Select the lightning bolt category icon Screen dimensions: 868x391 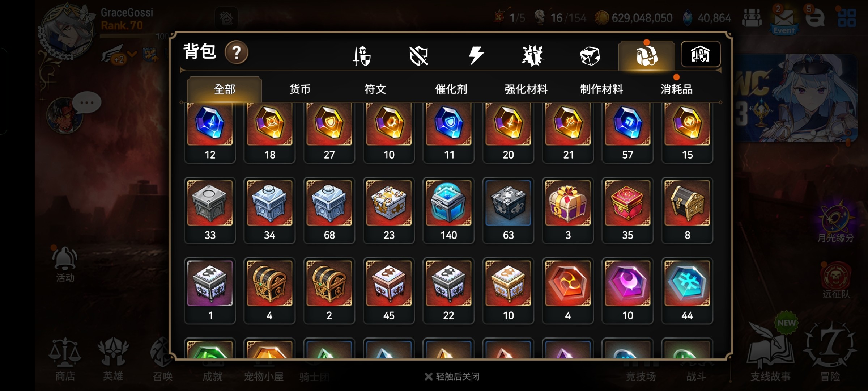[x=476, y=55]
